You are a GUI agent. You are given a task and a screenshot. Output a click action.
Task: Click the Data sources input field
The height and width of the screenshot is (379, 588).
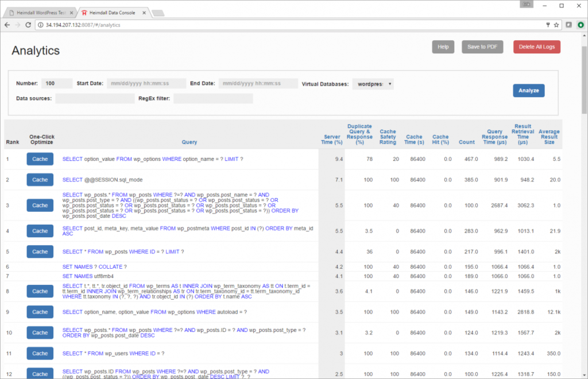[x=95, y=99]
